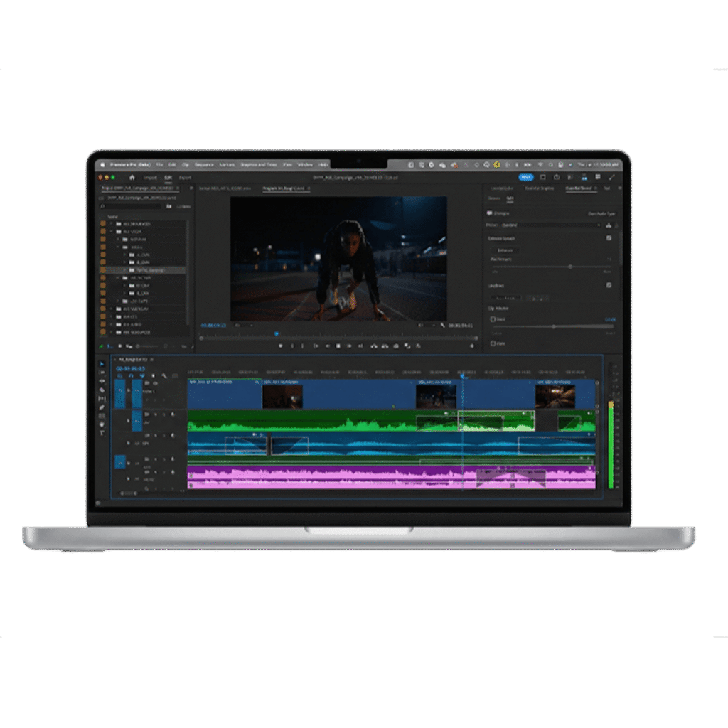Open the Sequence menu
This screenshot has width=728, height=728.
(204, 164)
